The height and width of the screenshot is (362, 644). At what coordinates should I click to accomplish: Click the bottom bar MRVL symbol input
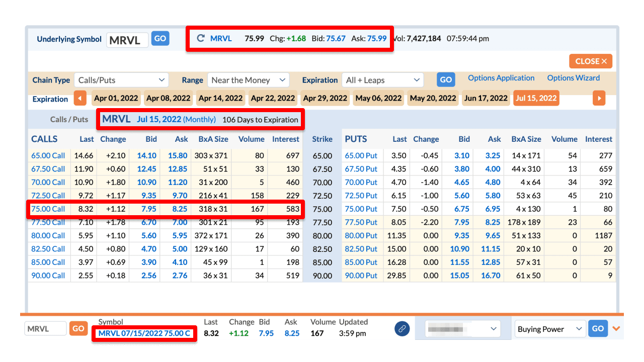click(x=45, y=329)
